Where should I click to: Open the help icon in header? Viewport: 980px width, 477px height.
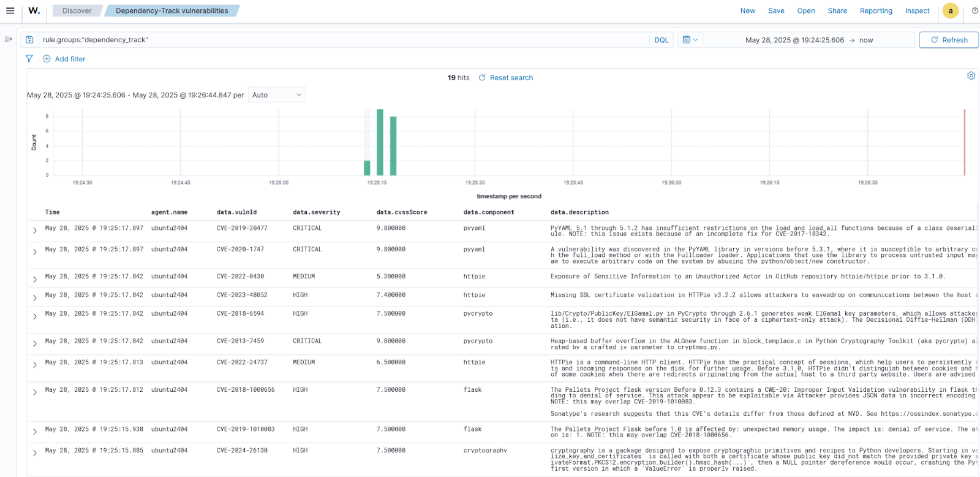coord(974,10)
